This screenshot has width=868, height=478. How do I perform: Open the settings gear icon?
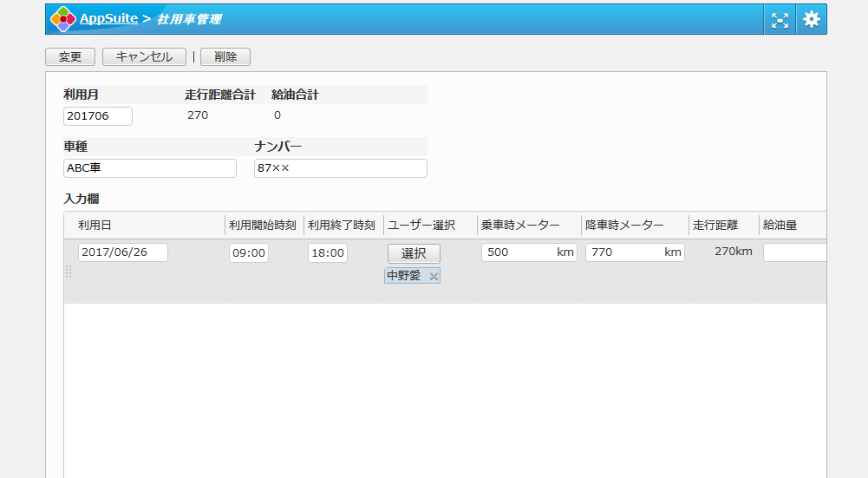[811, 19]
